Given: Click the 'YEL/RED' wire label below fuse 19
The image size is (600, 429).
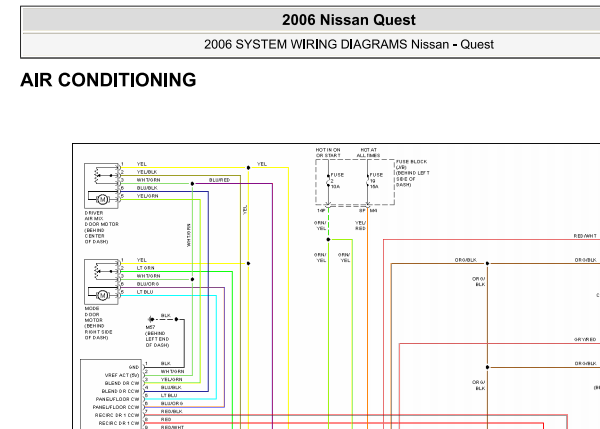Looking at the screenshot, I should coord(360,225).
